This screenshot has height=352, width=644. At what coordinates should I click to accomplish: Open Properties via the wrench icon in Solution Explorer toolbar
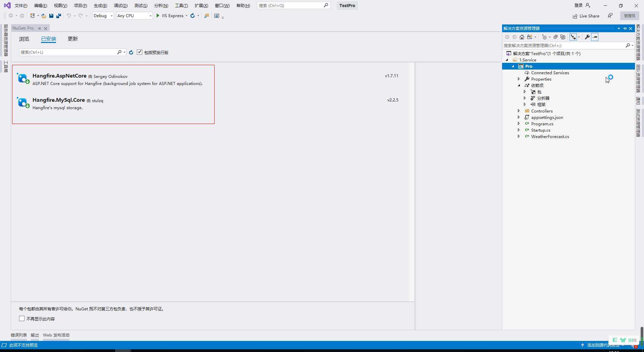(x=587, y=37)
